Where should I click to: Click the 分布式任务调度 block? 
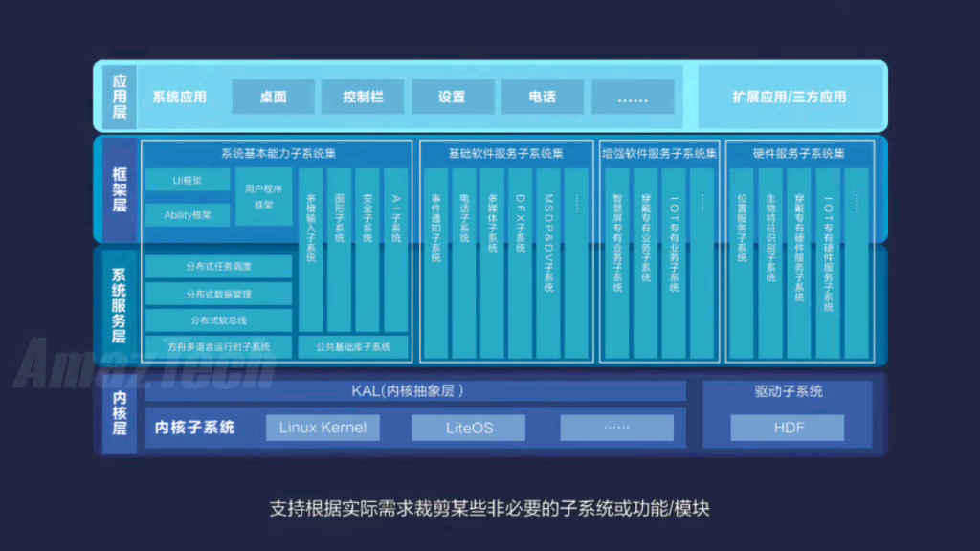click(219, 266)
